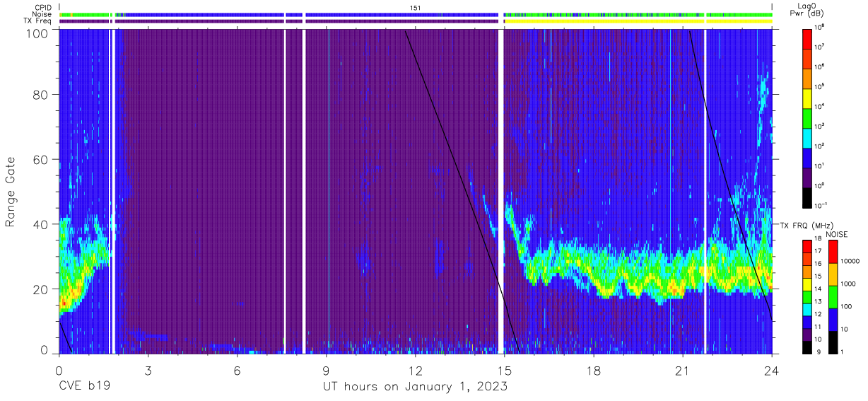Click the '1000' label on NOISE scale
Viewport: 868px width, 401px height.
coord(850,284)
